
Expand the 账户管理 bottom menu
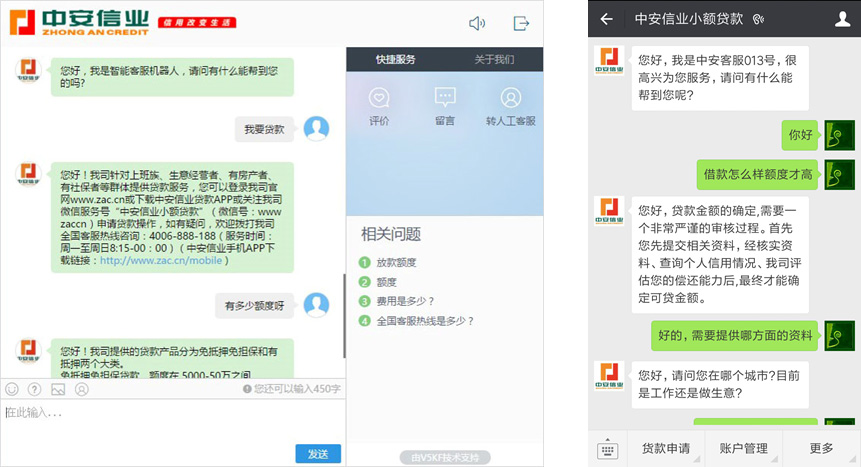[x=743, y=448]
